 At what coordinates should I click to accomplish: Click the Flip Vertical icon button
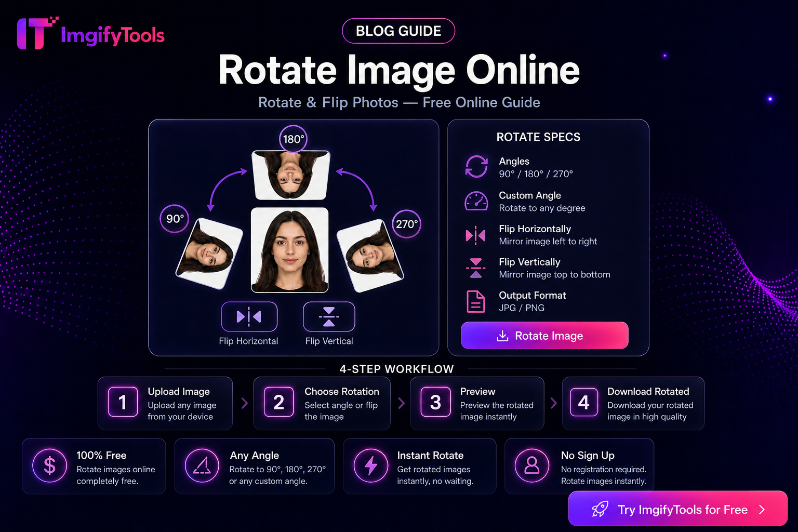[x=329, y=317]
